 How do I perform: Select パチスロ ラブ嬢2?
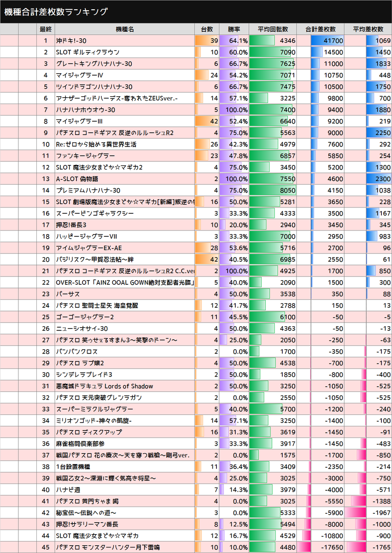tap(80, 363)
